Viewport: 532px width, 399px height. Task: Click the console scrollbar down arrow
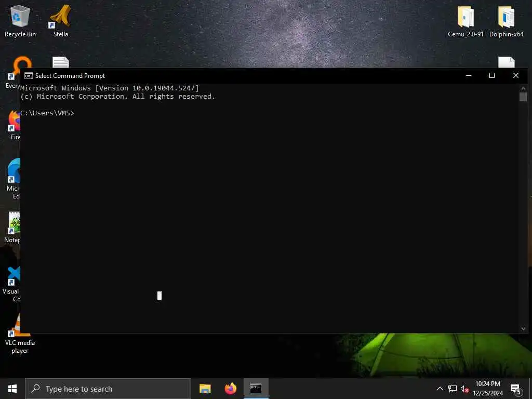coord(523,328)
